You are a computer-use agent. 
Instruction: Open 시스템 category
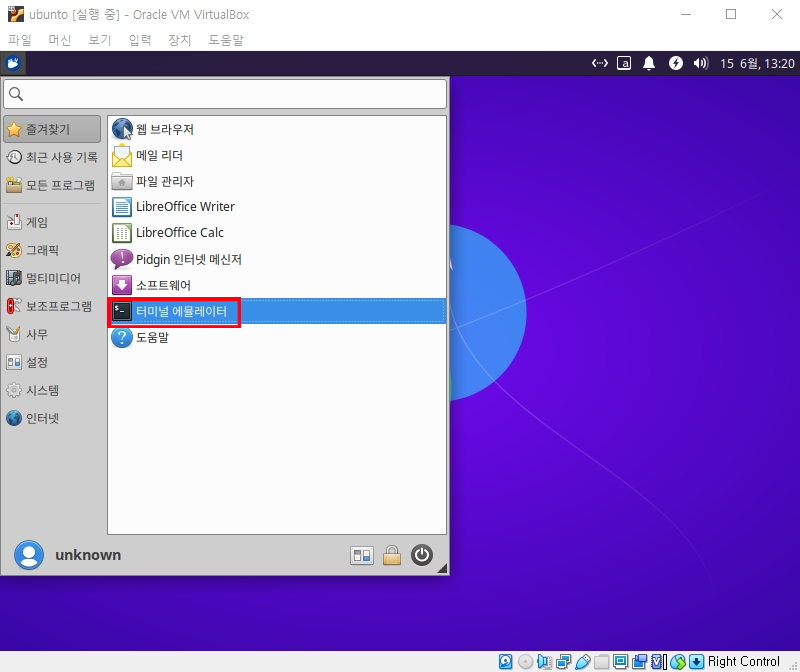[x=52, y=390]
